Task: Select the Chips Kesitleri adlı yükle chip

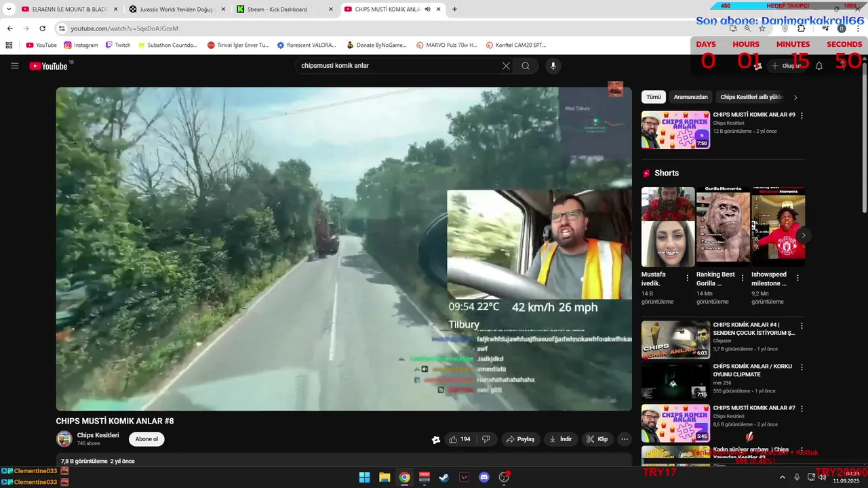Action: coord(751,97)
